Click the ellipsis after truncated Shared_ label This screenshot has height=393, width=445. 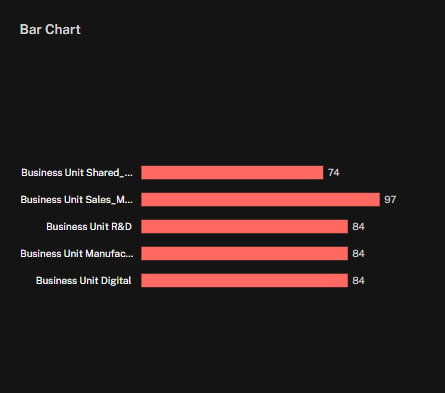click(x=129, y=176)
